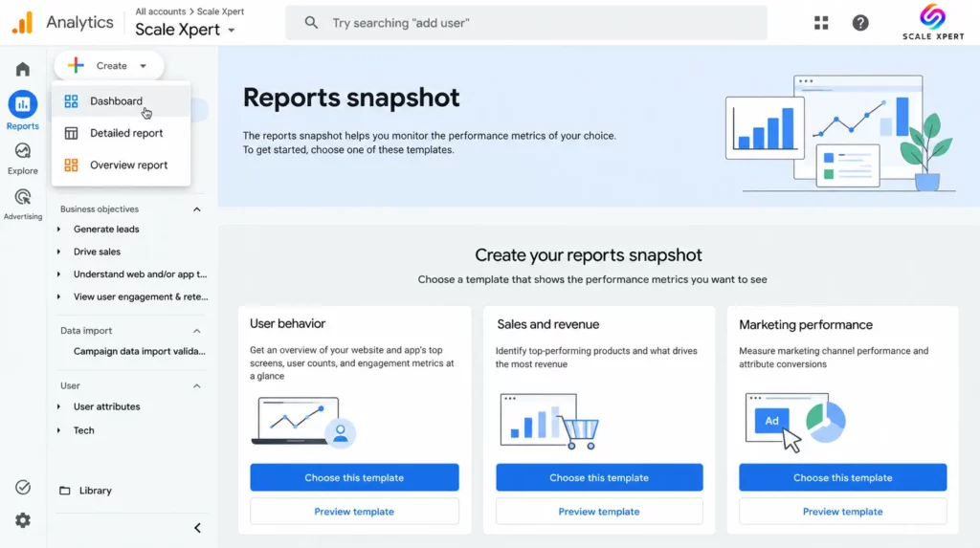This screenshot has width=980, height=548.
Task: Open the Admin gear settings icon
Action: click(23, 520)
